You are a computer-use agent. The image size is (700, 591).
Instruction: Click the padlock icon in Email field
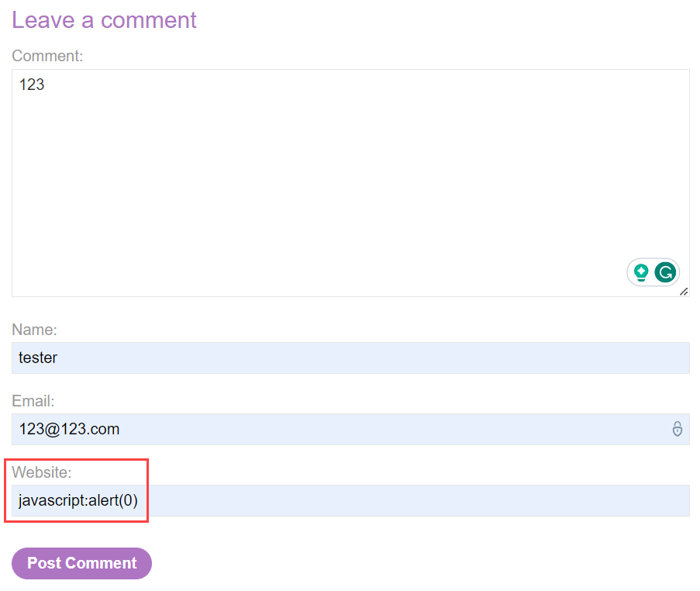677,429
